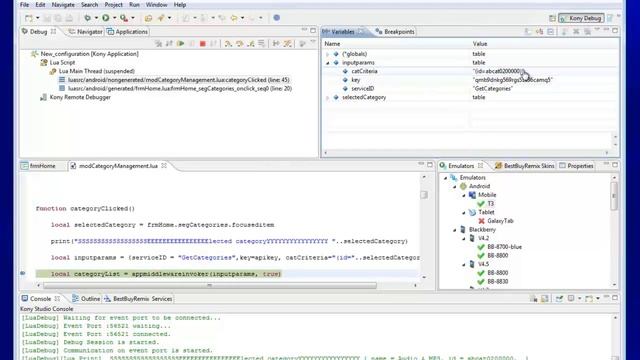The height and width of the screenshot is (360, 640).
Task: Click the green Run toolbar icon
Action: tap(106, 18)
